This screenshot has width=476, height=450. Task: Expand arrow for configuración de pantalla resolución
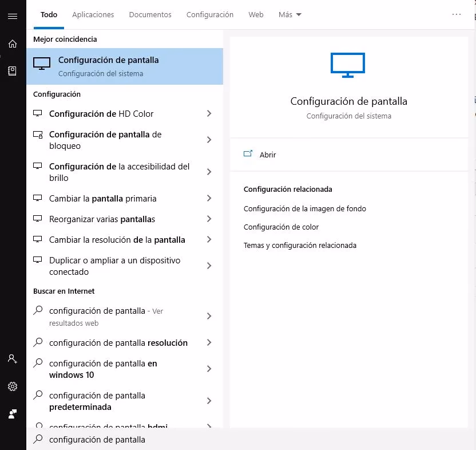[x=209, y=343]
